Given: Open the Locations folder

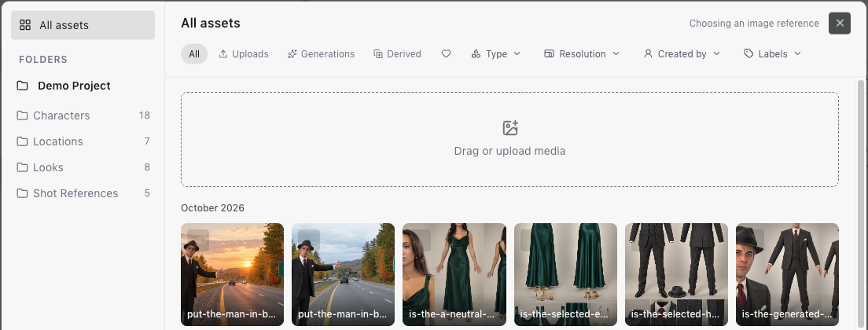Looking at the screenshot, I should pos(83,141).
